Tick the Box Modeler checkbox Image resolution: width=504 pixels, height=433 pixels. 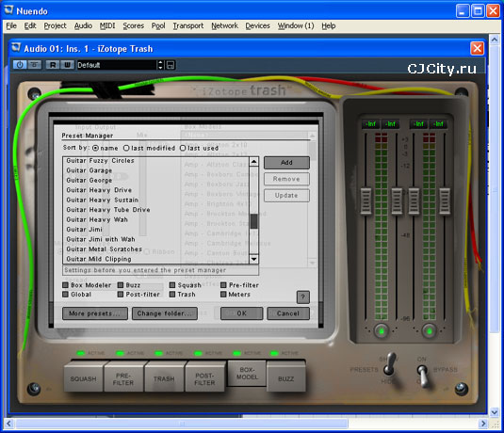click(x=65, y=285)
